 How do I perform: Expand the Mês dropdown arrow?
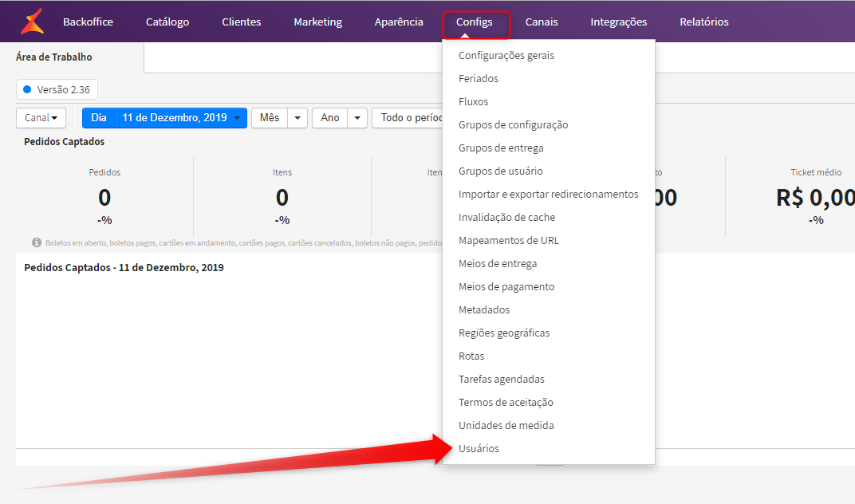[x=297, y=118]
